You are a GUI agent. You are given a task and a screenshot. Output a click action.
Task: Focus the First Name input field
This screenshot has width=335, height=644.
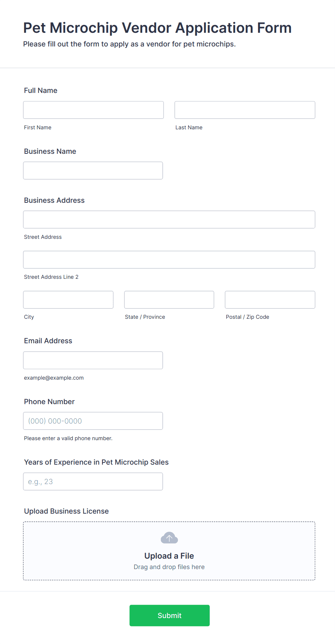point(93,110)
